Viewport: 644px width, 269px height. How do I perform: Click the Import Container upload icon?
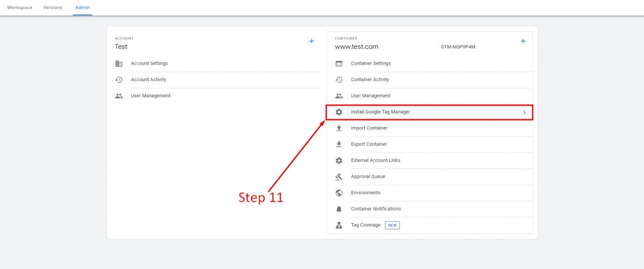(339, 128)
